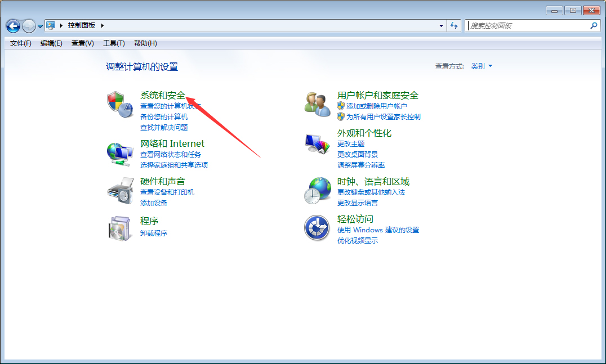Click the 时钟、语言和区域 clock icon
This screenshot has width=606, height=364.
(x=317, y=190)
